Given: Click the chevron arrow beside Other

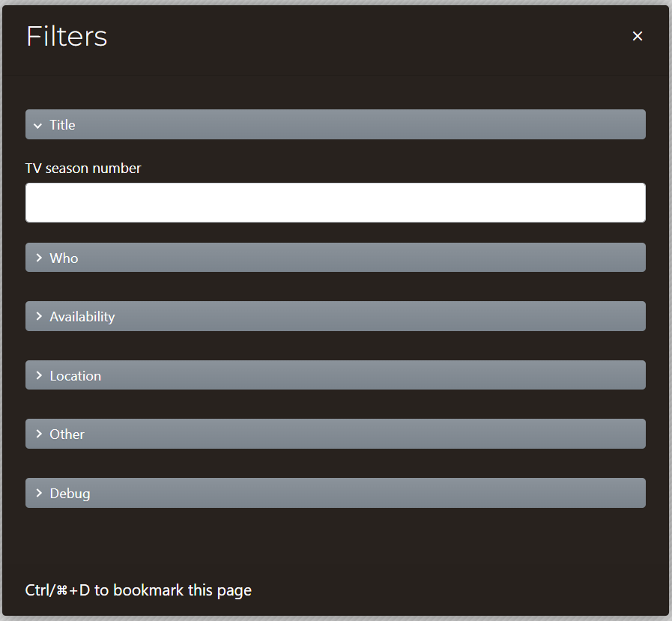Looking at the screenshot, I should 39,434.
